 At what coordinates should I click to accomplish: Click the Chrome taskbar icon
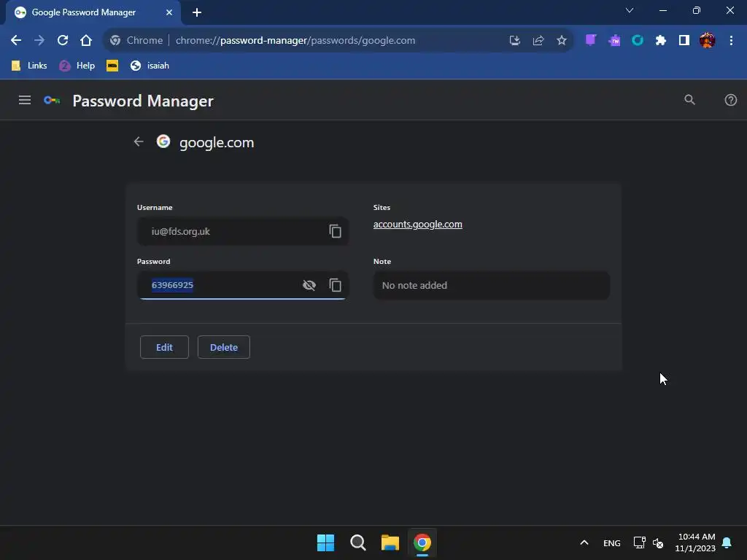coord(422,542)
